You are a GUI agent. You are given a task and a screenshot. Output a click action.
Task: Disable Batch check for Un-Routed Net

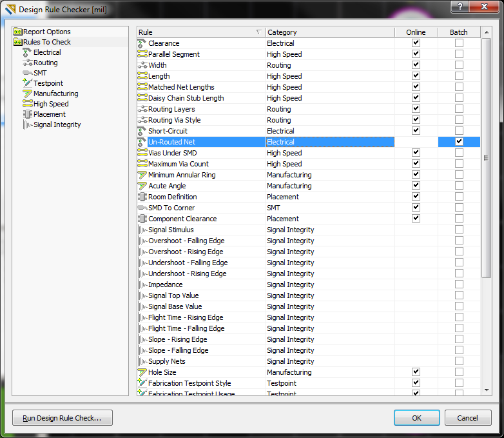click(x=459, y=142)
